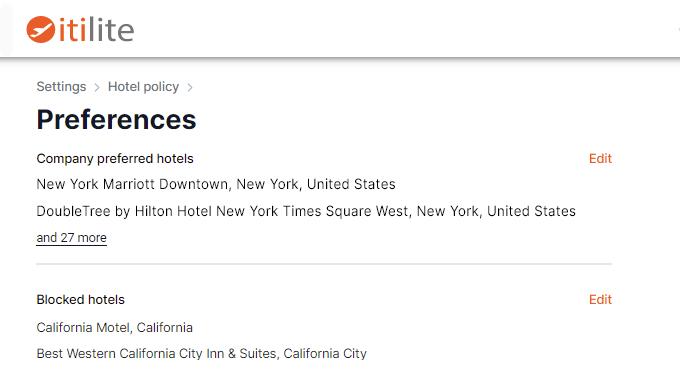Go to Settings via breadcrumb

61,87
